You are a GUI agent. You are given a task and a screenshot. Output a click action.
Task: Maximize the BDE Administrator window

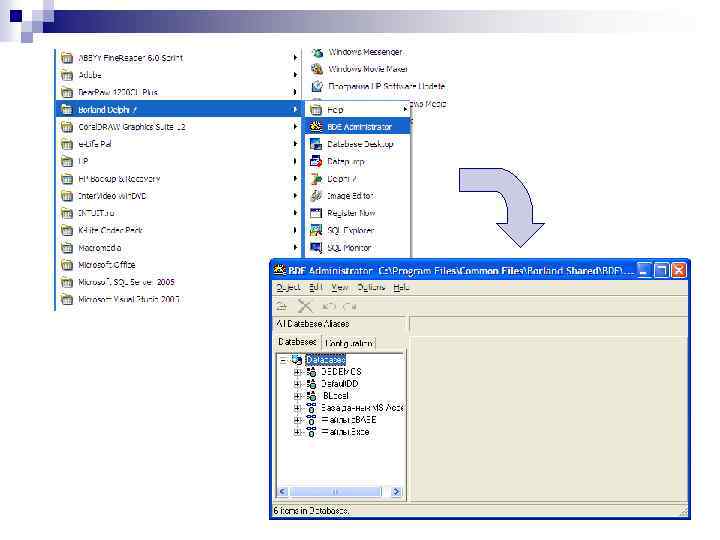661,270
